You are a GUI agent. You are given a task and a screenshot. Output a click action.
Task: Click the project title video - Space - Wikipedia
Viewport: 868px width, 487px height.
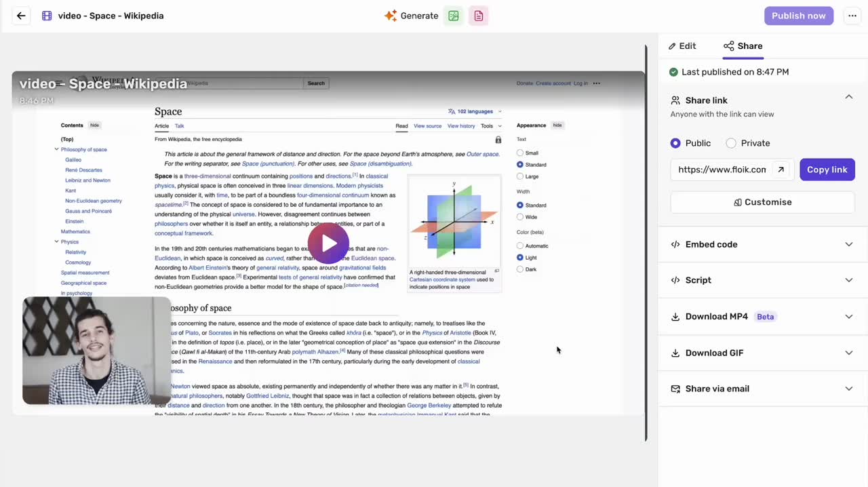[x=111, y=16]
